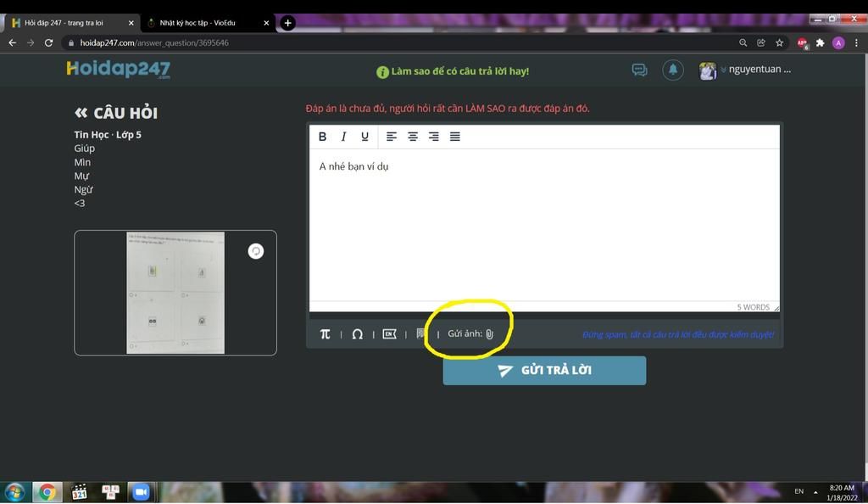The image size is (868, 504).
Task: Open the Adblock extension icon
Action: point(802,43)
